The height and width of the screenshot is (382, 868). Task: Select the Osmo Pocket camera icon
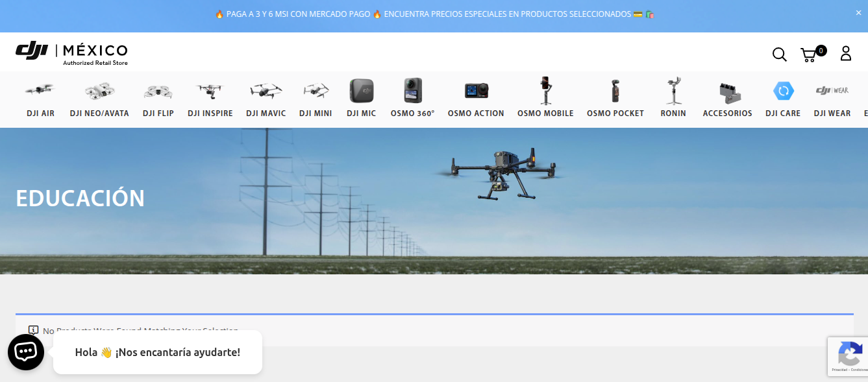pos(615,90)
